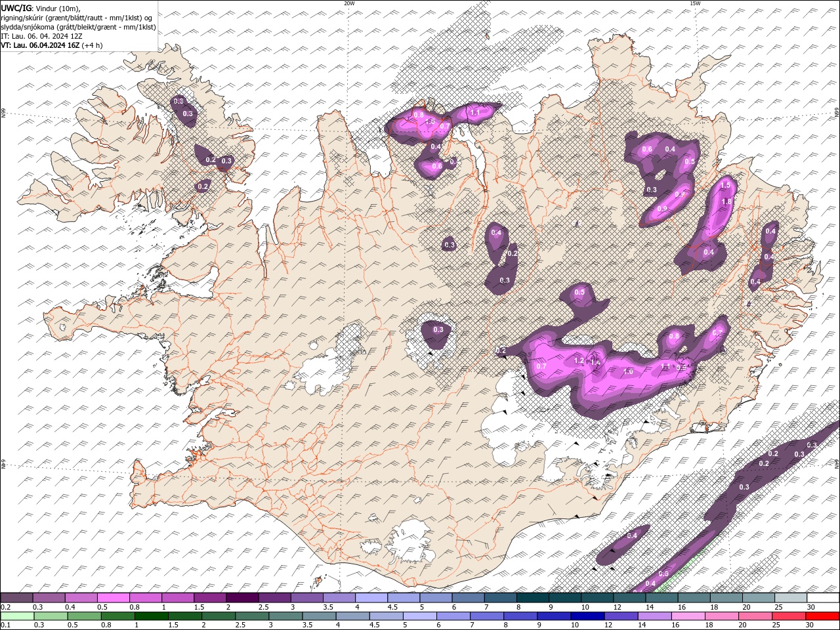Click the 20W longitude label
This screenshot has height=630, width=840.
[x=349, y=3]
